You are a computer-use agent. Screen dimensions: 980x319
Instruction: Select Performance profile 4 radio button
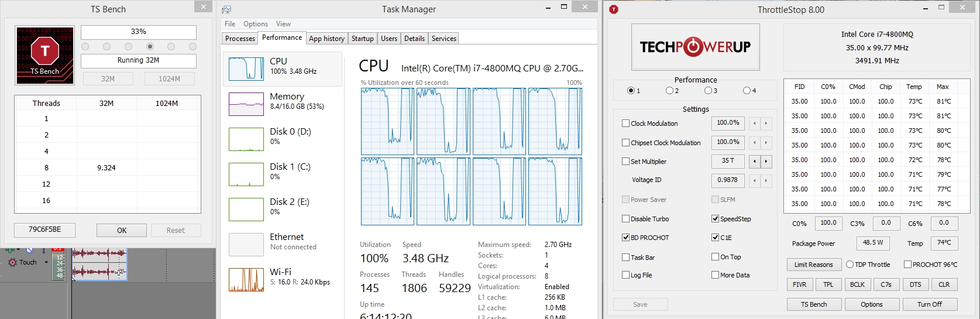pyautogui.click(x=747, y=91)
